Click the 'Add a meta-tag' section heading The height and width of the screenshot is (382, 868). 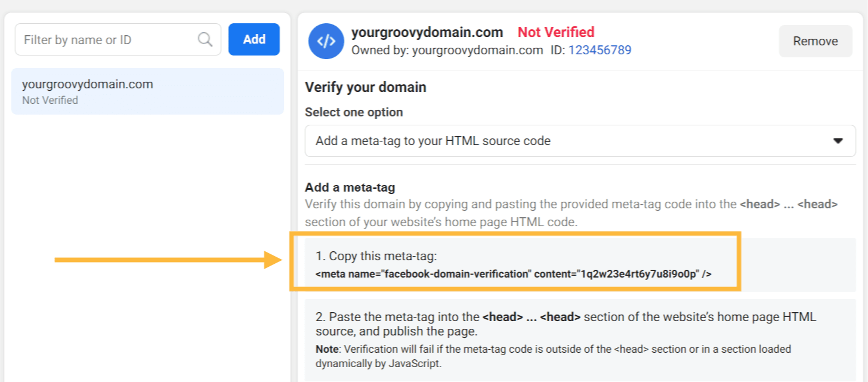pos(350,187)
